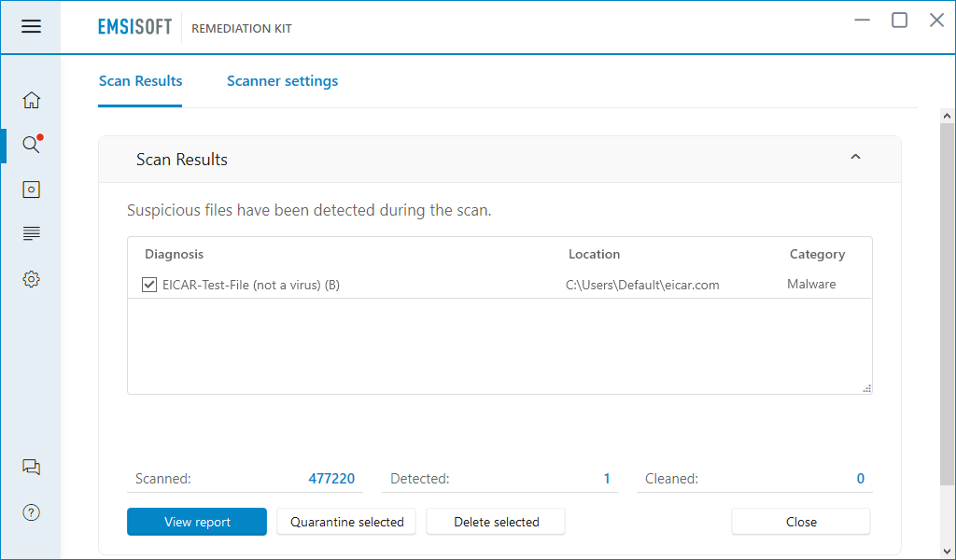Open the support chat icon

[x=31, y=468]
